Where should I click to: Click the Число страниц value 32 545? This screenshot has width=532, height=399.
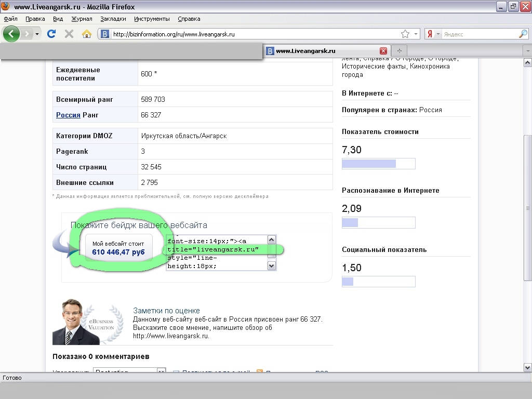coord(151,167)
